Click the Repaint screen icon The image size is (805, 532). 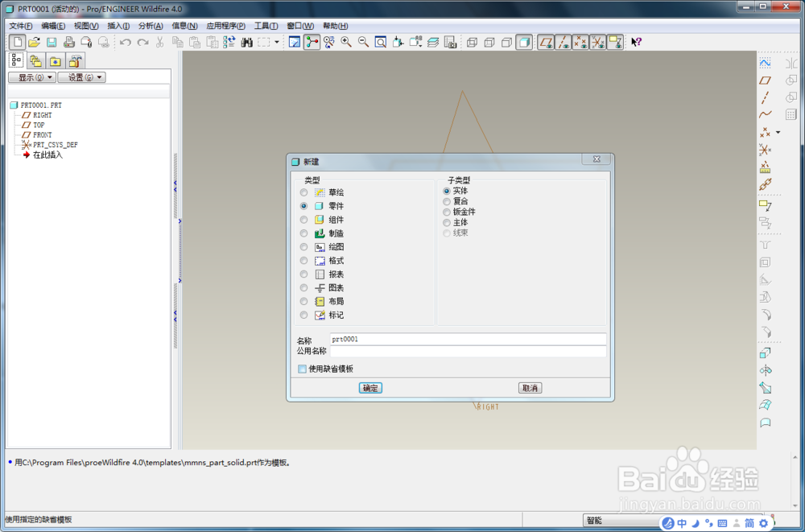tap(295, 42)
